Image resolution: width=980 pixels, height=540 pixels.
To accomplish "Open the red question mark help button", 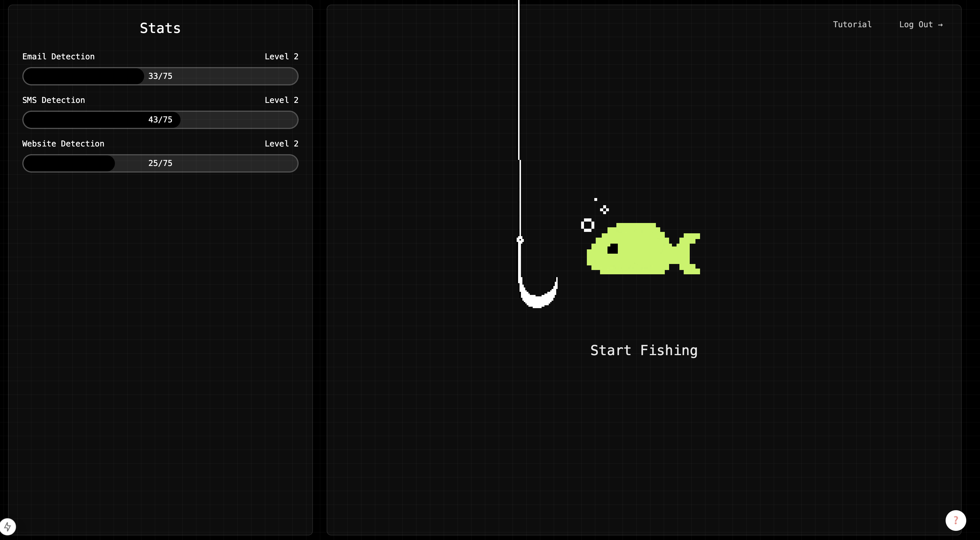I will 955,520.
